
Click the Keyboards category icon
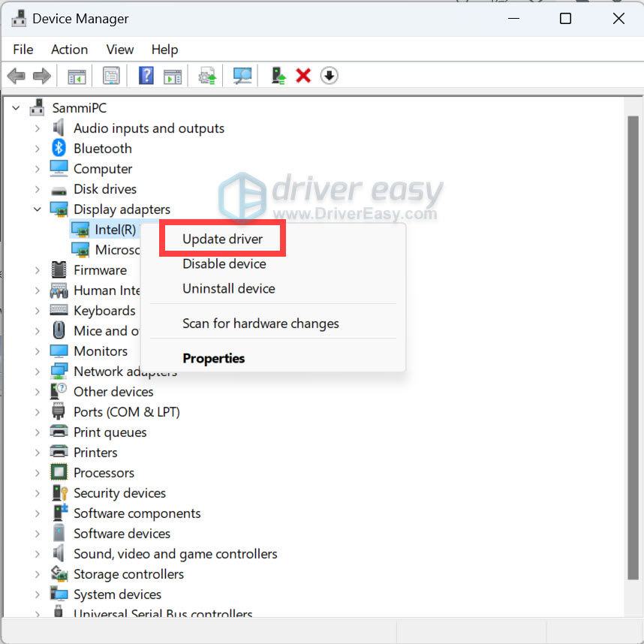click(59, 310)
